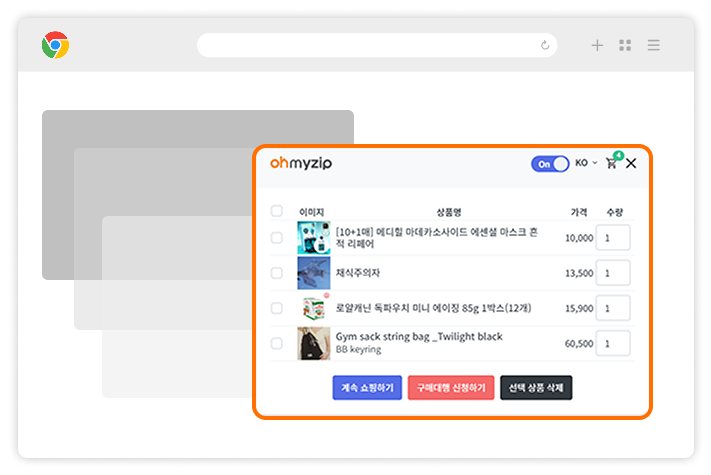This screenshot has height=475, width=711.
Task: Click quantity field for 채식주의자
Action: [612, 273]
